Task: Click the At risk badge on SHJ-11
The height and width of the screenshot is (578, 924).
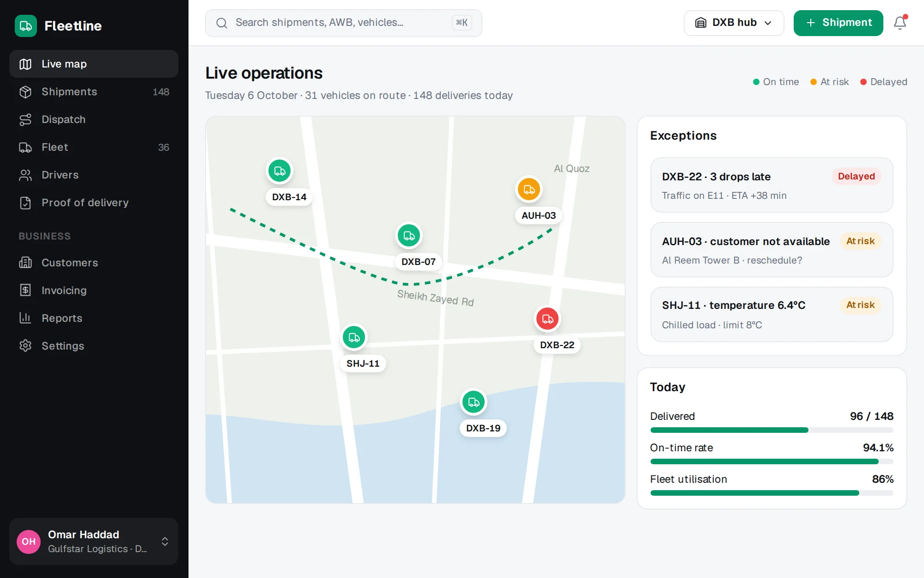Action: click(860, 305)
